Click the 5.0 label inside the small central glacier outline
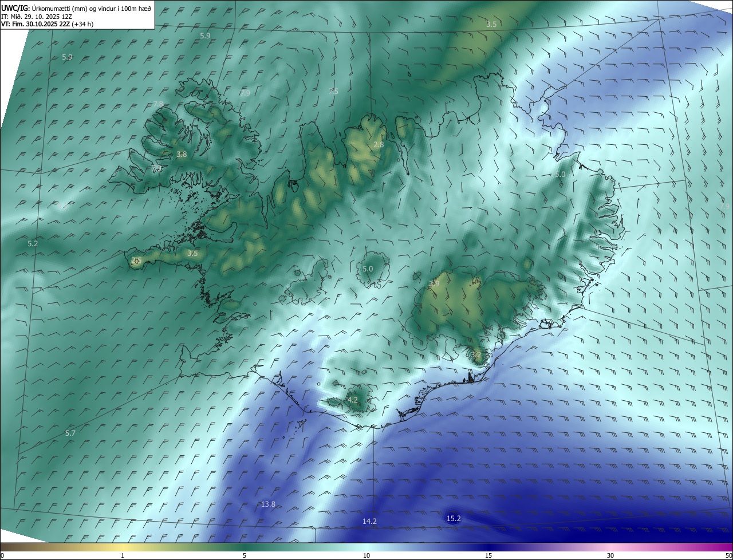This screenshot has height=560, width=733. click(x=368, y=269)
